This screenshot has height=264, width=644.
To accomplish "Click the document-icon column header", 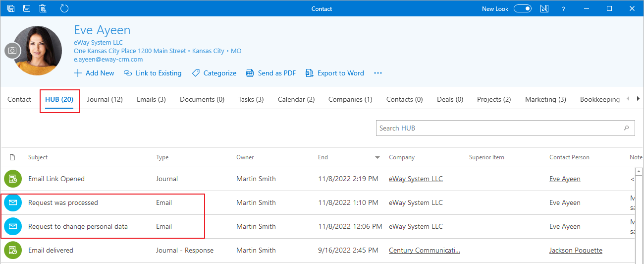I will point(12,157).
